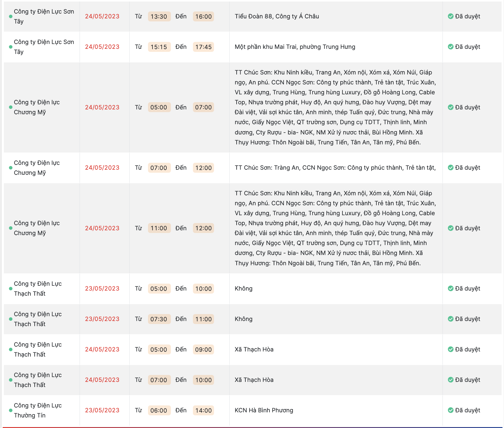Select the area text 'KCN Hà Bình Phương'
Screen dimensions: 504x428
point(264,410)
